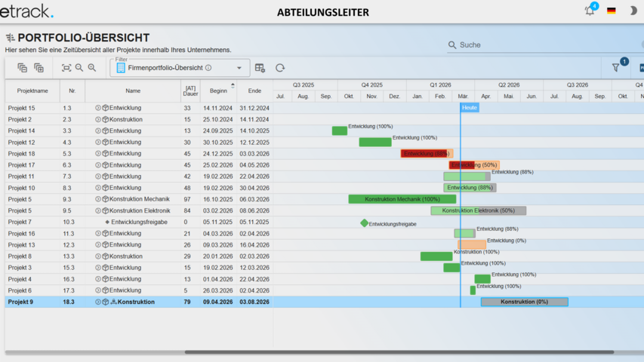Click the info icon beside Firmenportfolio-Übersicht
Screen dimensions: 644x362
(208, 68)
